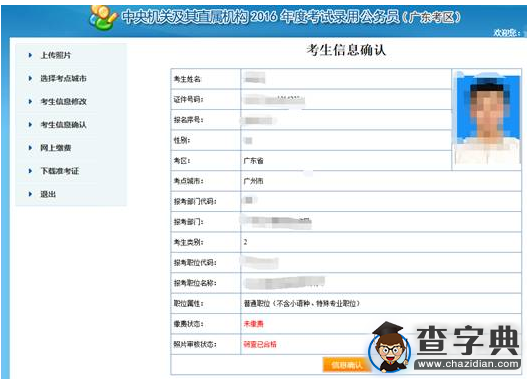The image size is (527, 379).
Task: Open the 上传照片 sidebar item
Action: [x=56, y=55]
